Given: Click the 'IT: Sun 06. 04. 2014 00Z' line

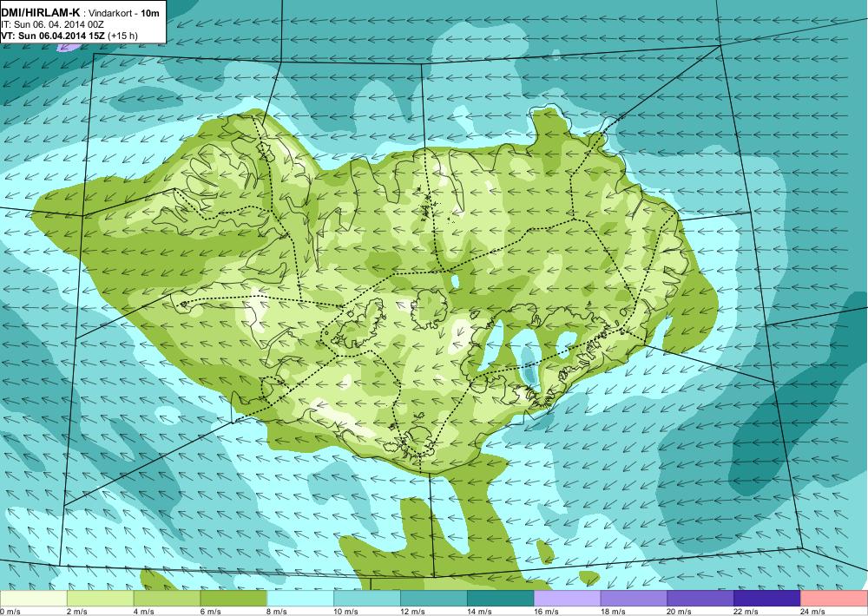Looking at the screenshot, I should tap(53, 25).
